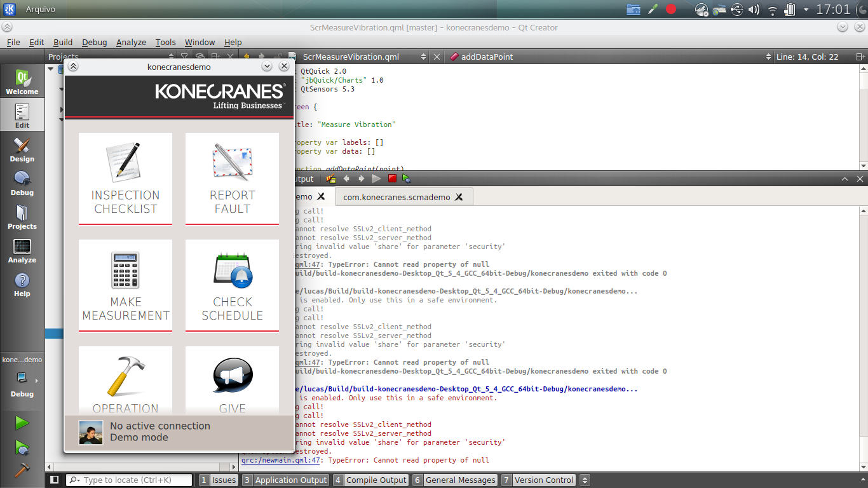Screen dimensions: 868x488
Task: Open the Edit menu
Action: pyautogui.click(x=37, y=42)
